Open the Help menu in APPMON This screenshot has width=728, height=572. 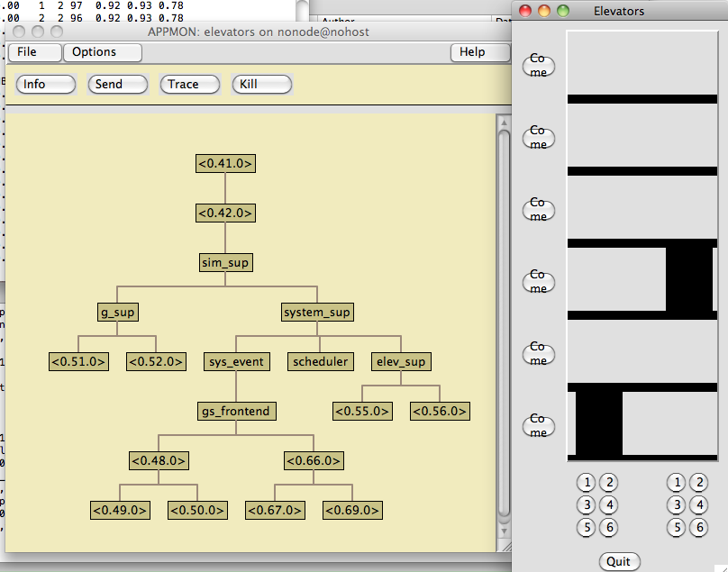coord(480,52)
